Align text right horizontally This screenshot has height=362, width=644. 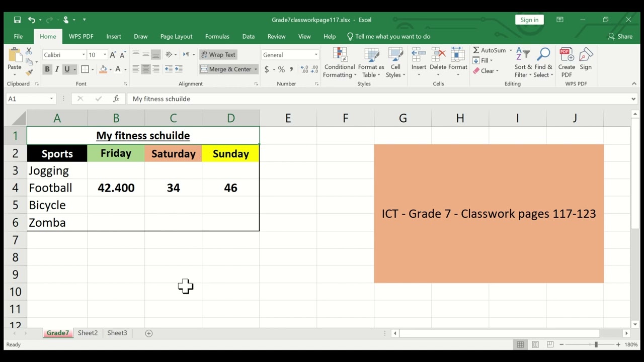tap(156, 69)
